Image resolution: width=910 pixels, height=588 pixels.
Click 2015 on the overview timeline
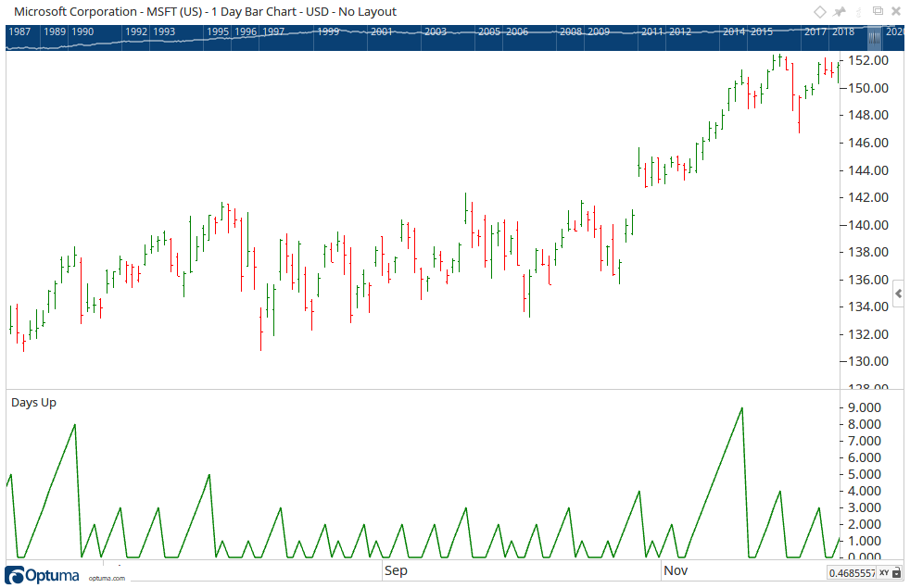click(x=762, y=31)
